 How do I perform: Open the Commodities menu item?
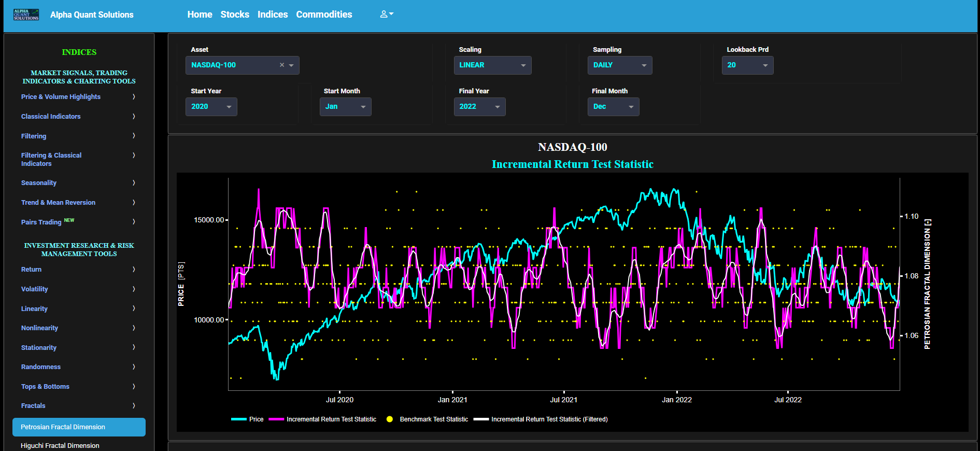[324, 15]
